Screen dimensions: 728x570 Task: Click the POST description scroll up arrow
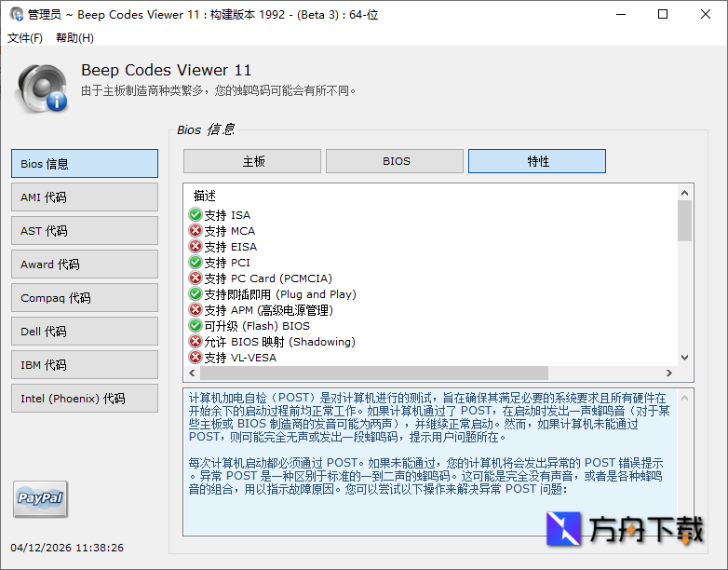coord(684,398)
